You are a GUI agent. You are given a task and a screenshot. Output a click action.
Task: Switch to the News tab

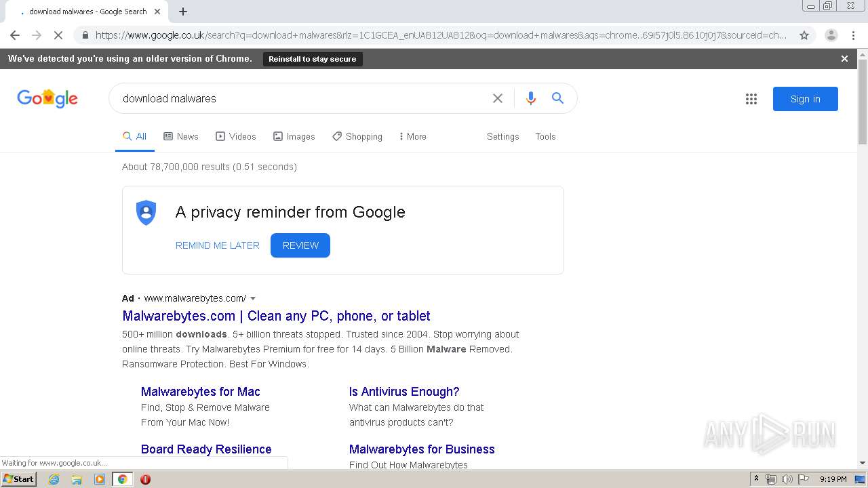[x=181, y=136]
